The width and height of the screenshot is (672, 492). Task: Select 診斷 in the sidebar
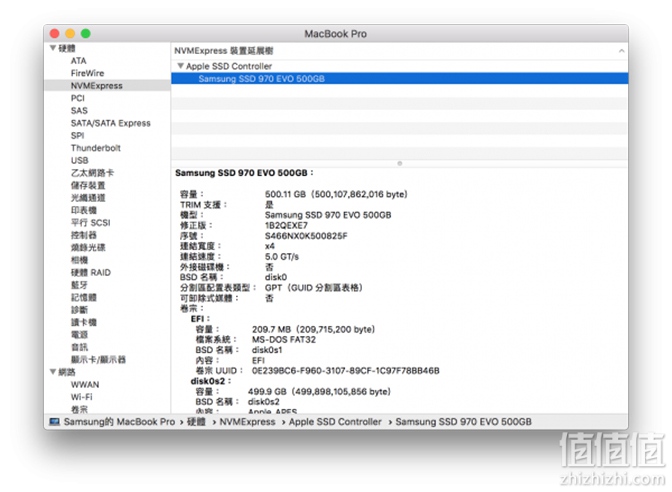tap(79, 309)
